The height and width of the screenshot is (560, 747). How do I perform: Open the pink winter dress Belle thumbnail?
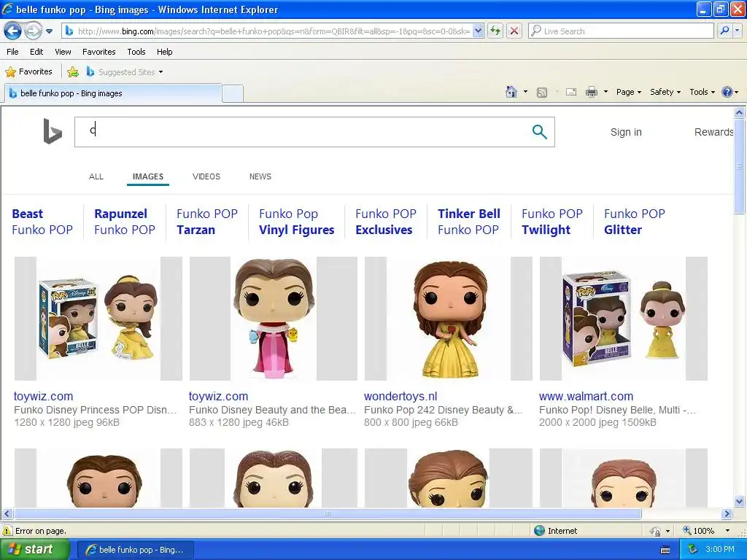point(274,319)
